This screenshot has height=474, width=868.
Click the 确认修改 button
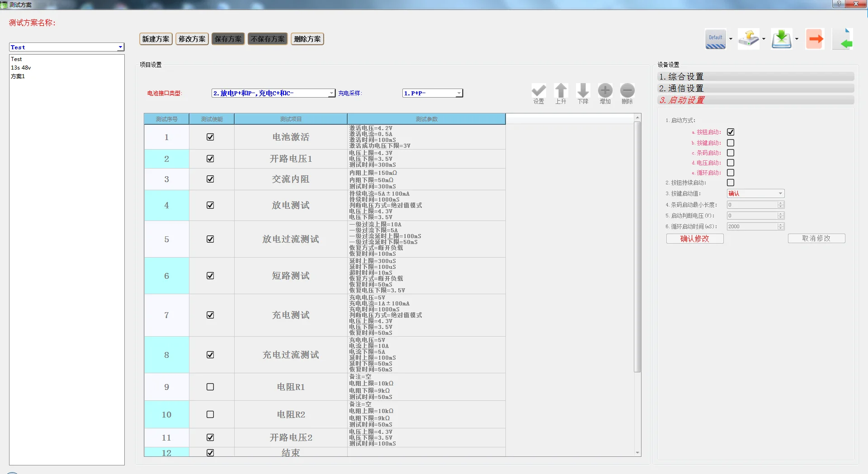695,239
